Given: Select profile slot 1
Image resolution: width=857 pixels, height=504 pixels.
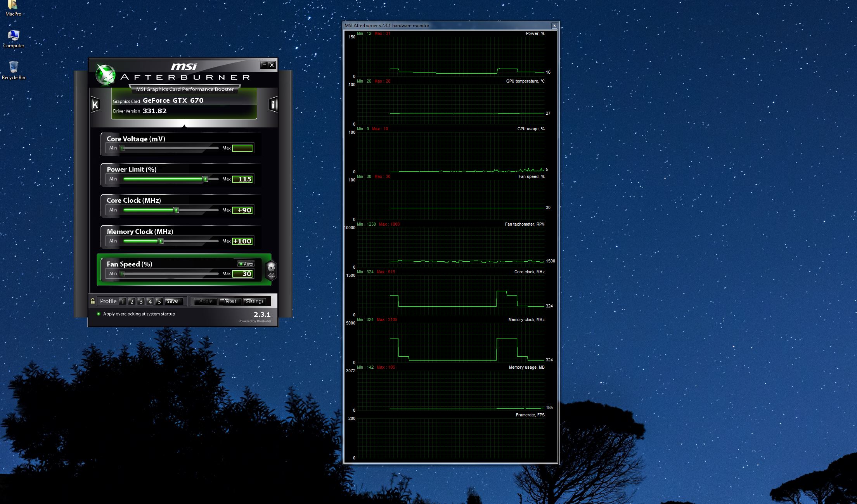Looking at the screenshot, I should click(122, 301).
